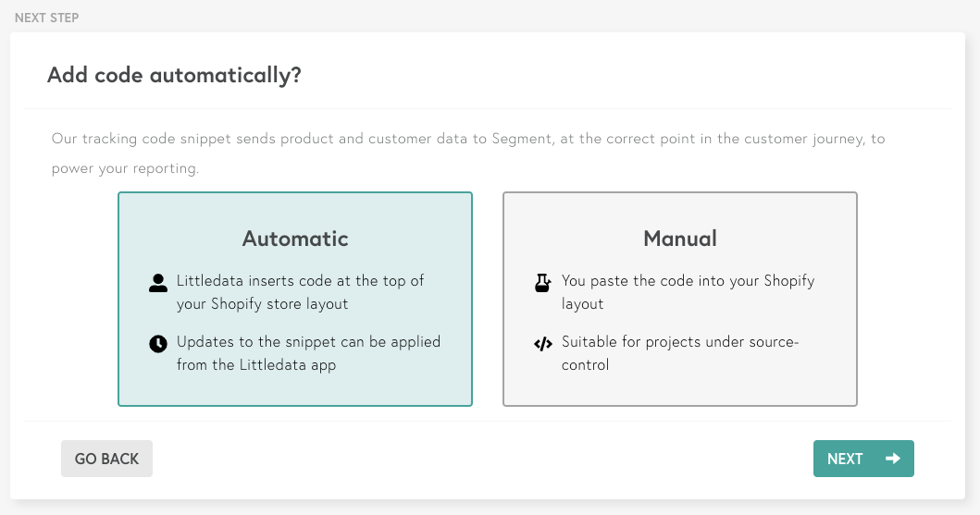Click the right arrow icon on Next button

tap(892, 459)
